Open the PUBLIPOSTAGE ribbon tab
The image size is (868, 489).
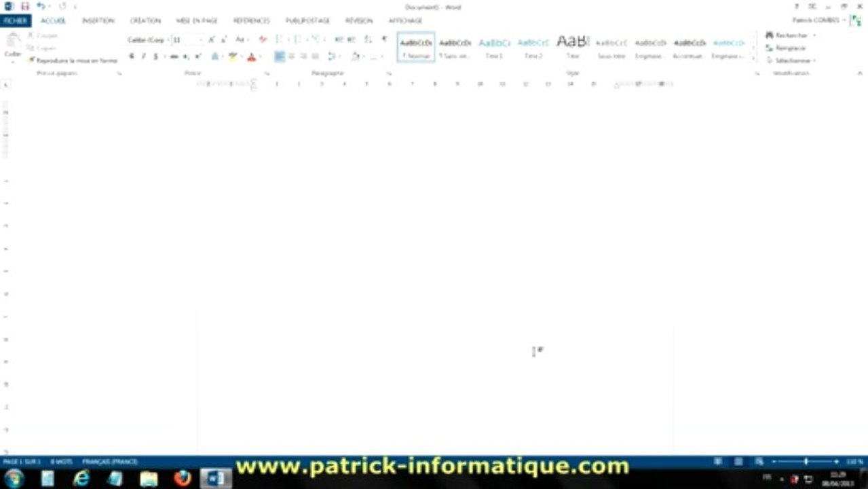click(307, 21)
